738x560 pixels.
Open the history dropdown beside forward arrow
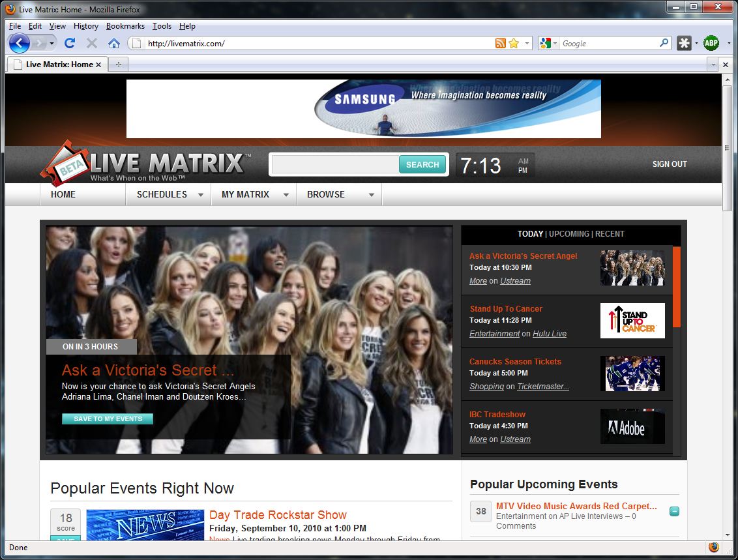(x=52, y=43)
